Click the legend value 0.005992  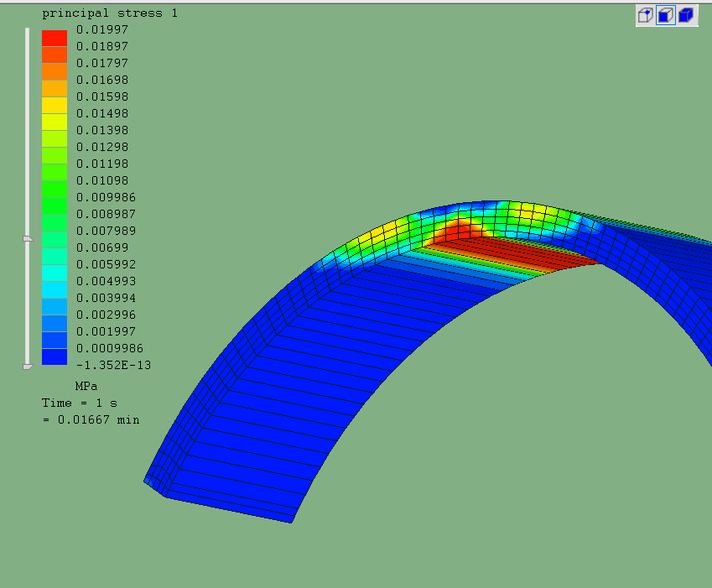[x=106, y=265]
